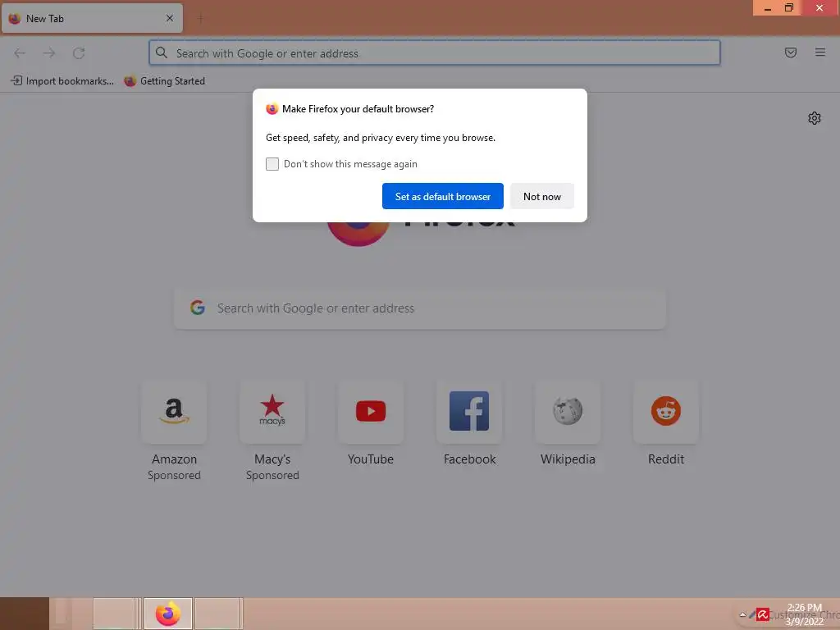The width and height of the screenshot is (840, 630).
Task: Click the Windows Start button
Action: [x=25, y=614]
